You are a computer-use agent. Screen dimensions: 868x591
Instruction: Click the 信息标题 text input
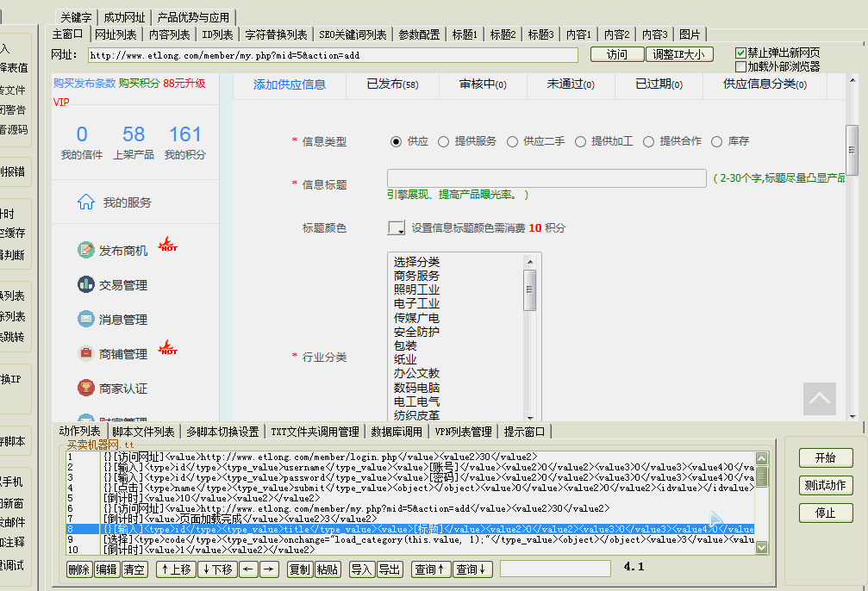coord(547,178)
